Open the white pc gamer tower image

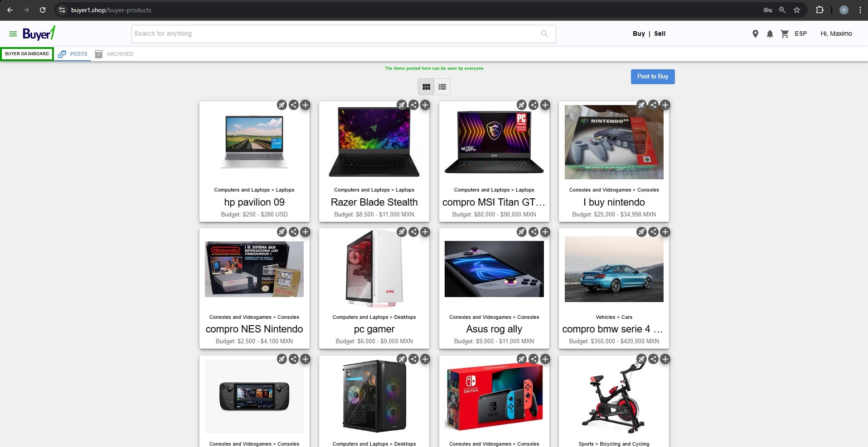pos(374,268)
